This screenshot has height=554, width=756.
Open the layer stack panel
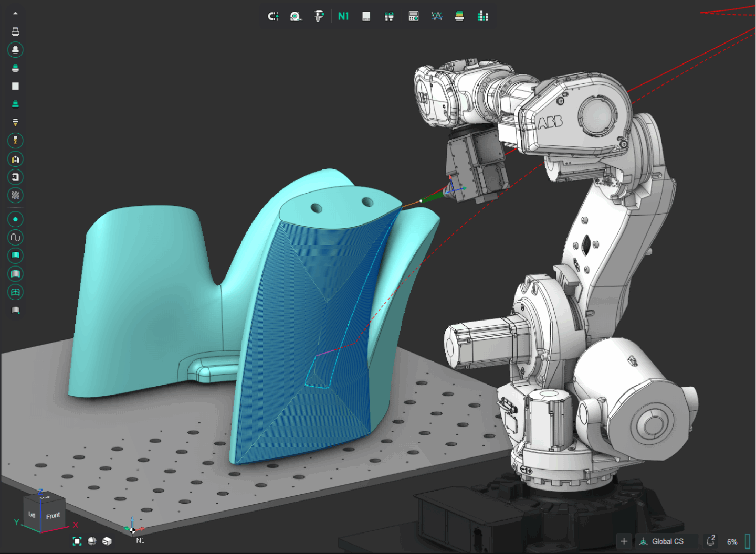click(x=459, y=16)
